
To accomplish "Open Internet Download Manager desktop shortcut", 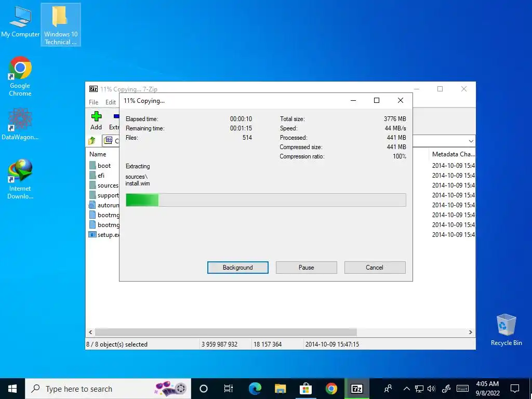I will point(20,179).
